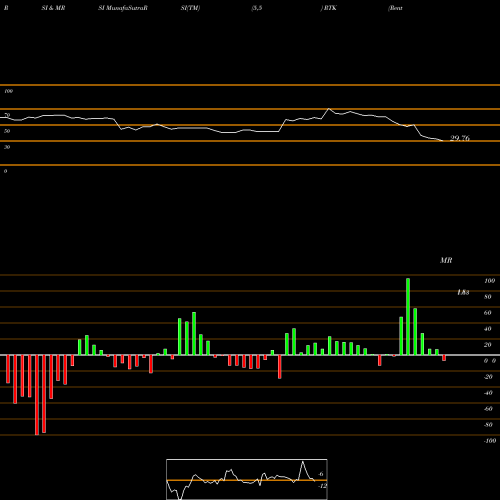This screenshot has height=500, width=500.
Task: Click the last small red MR bar at far right
Action: tap(444, 358)
